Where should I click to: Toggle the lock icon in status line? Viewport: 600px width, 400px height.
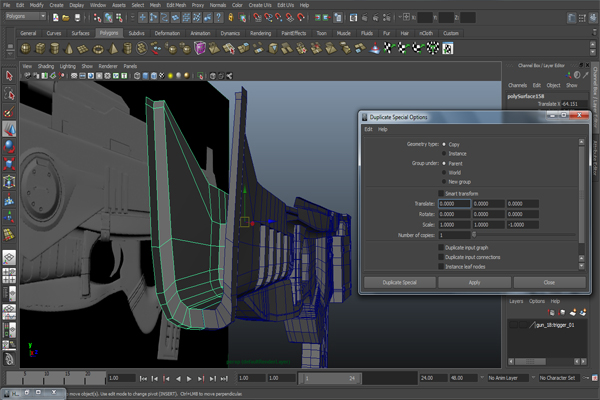click(231, 18)
